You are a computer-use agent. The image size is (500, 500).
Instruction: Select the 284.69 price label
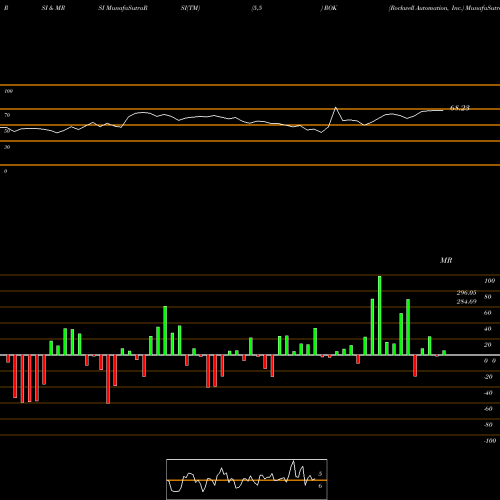[466, 302]
